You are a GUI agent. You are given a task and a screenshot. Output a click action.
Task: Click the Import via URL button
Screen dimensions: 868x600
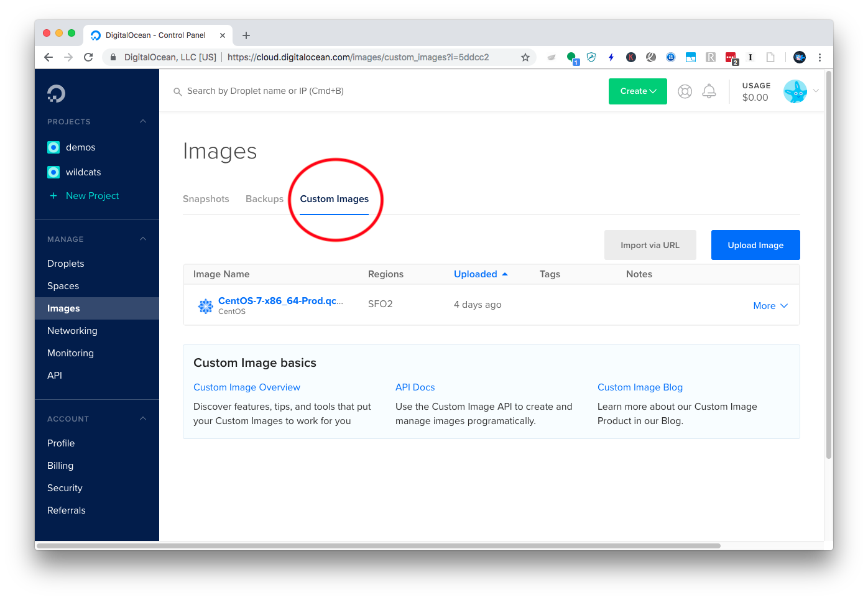tap(650, 245)
